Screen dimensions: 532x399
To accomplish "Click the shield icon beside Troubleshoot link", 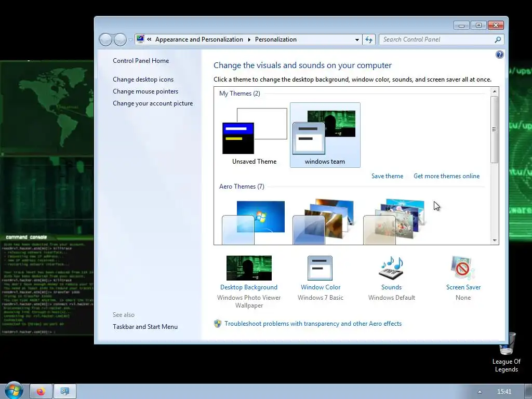I will (218, 324).
